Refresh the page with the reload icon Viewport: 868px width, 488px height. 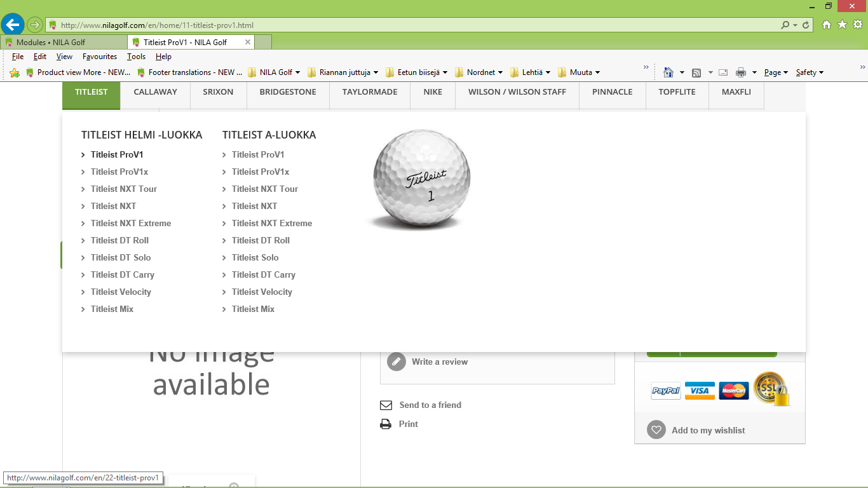click(806, 25)
